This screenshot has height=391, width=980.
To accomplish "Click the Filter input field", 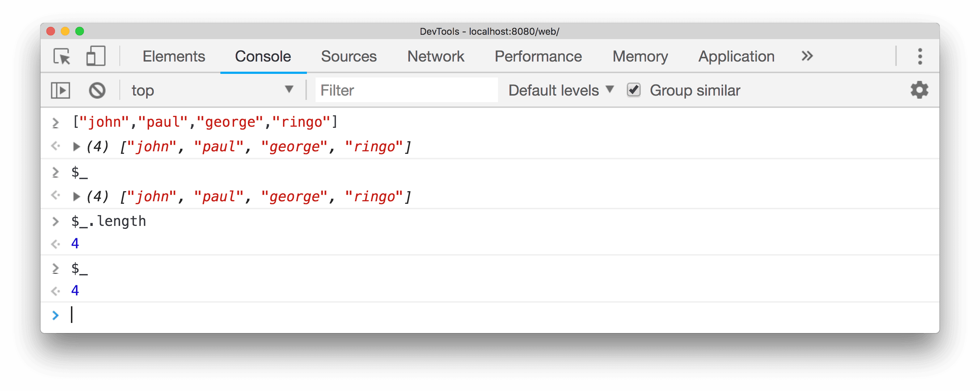I will pyautogui.click(x=397, y=89).
